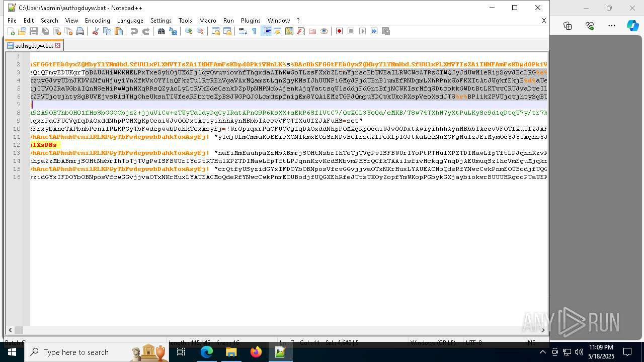Open the Macro menu
Screen dimensions: 644x362
tap(207, 21)
